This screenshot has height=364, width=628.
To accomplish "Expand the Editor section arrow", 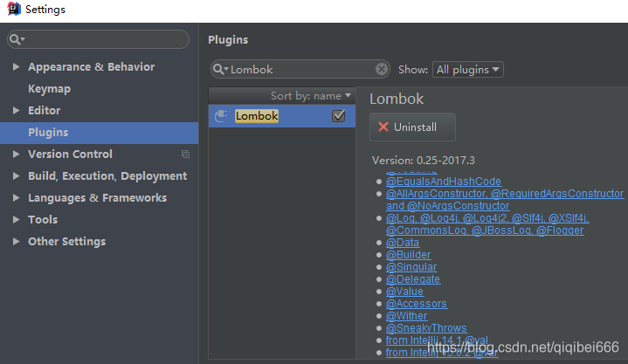I will coord(16,111).
